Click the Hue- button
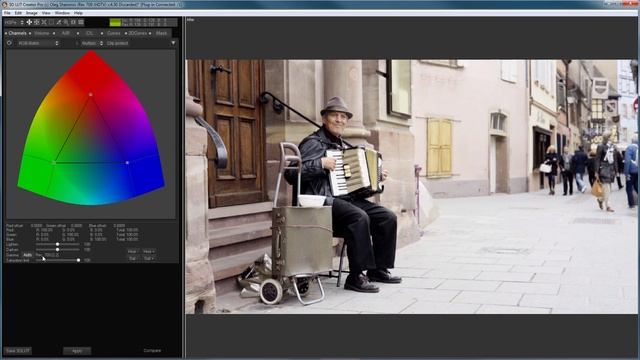Screen dimensions: 640x360 coord(133,251)
